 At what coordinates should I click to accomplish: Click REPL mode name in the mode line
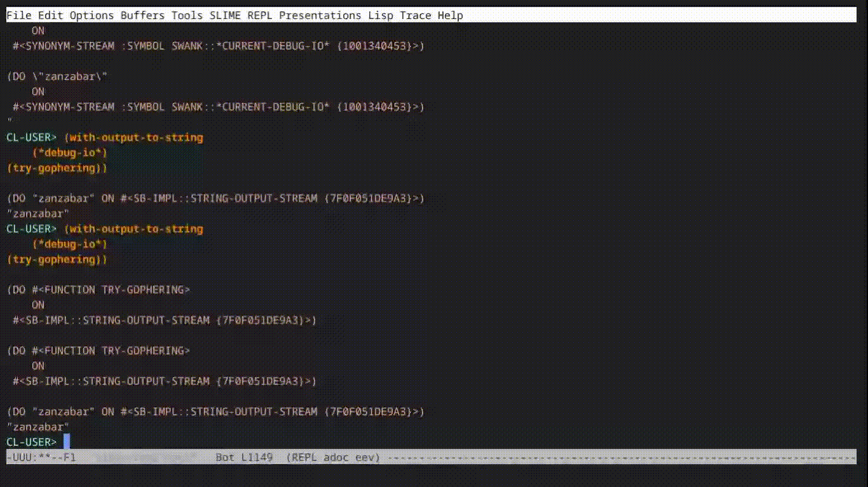click(x=304, y=457)
